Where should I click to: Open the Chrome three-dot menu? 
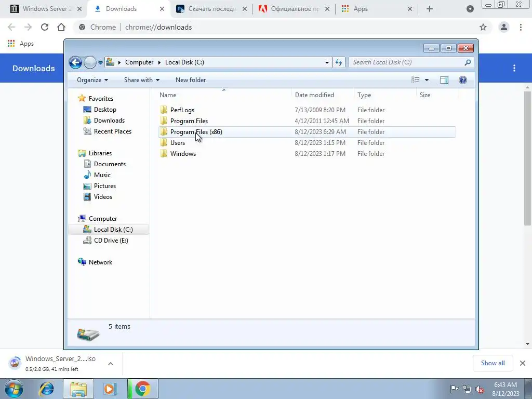pyautogui.click(x=521, y=27)
